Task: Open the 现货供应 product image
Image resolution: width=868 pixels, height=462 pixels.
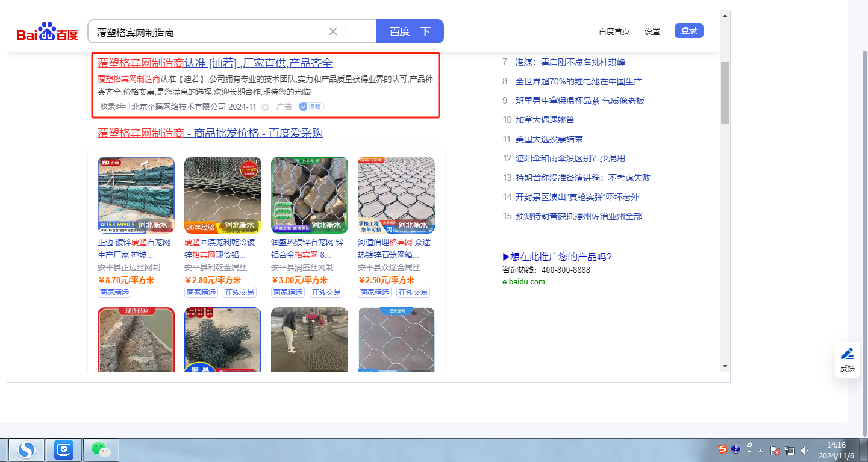Action: pyautogui.click(x=136, y=340)
